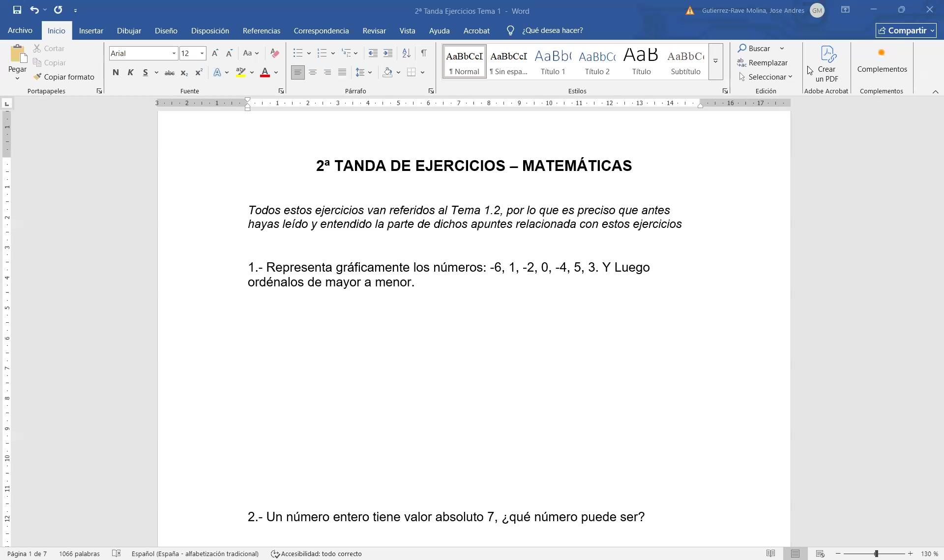
Task: Open the font size dropdown arrow
Action: (202, 53)
